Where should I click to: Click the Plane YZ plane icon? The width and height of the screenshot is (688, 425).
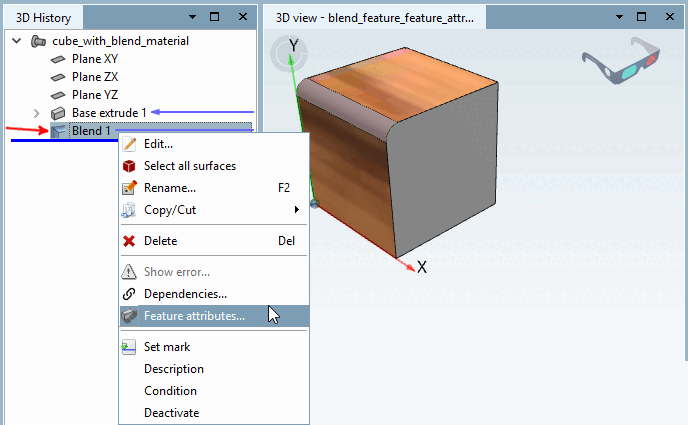click(58, 95)
